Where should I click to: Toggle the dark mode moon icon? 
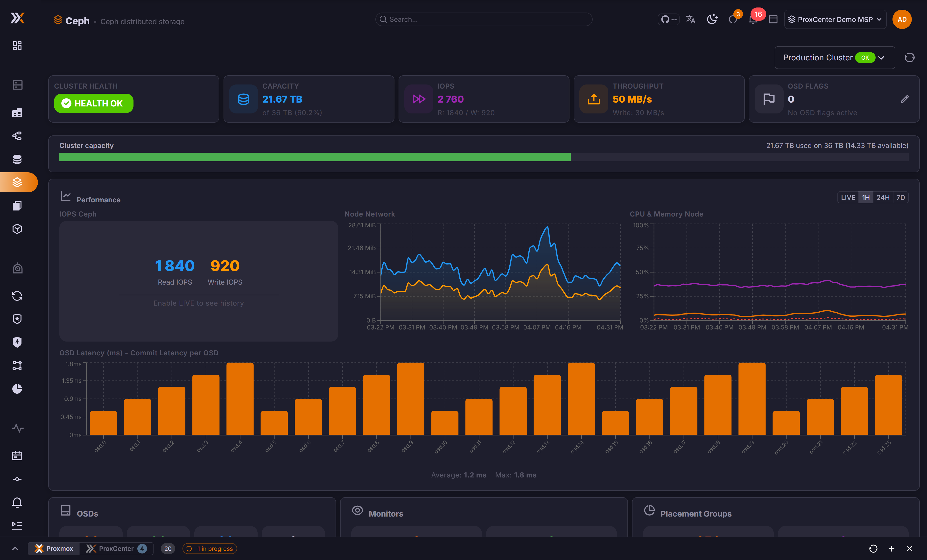click(712, 19)
